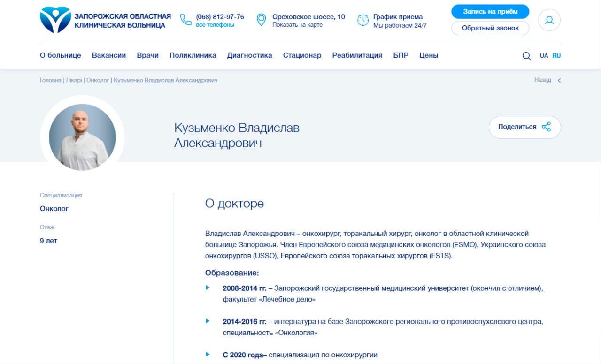Click 'Онколог' breadcrumb link
601x364 pixels.
click(x=98, y=80)
